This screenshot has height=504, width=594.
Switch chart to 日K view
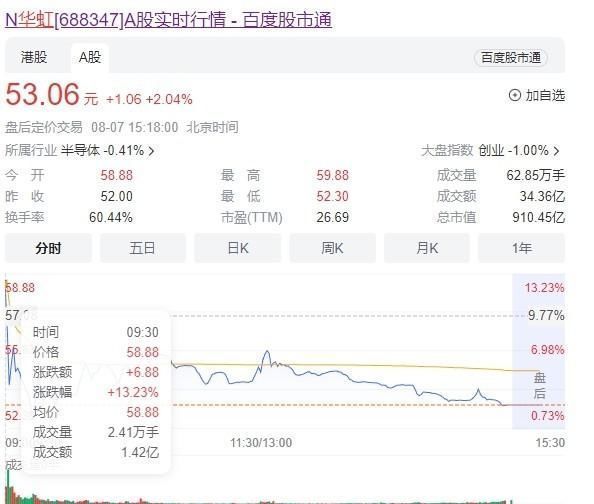pos(238,248)
